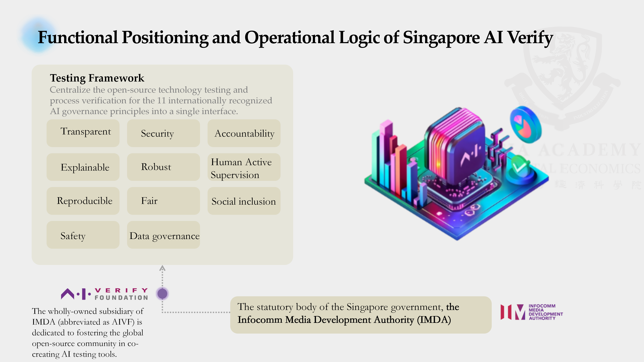Select the Transparent principle box
644x362 pixels.
[83, 133]
